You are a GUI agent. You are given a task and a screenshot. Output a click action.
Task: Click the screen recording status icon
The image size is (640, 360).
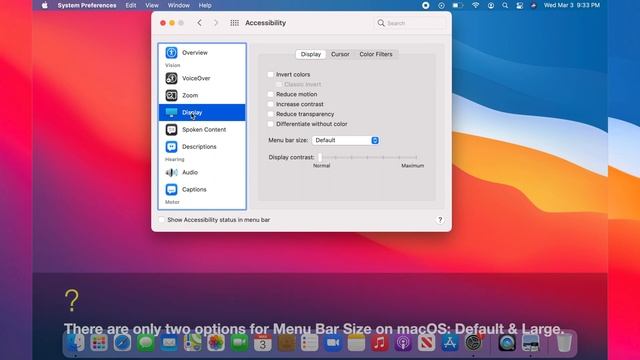426,5
